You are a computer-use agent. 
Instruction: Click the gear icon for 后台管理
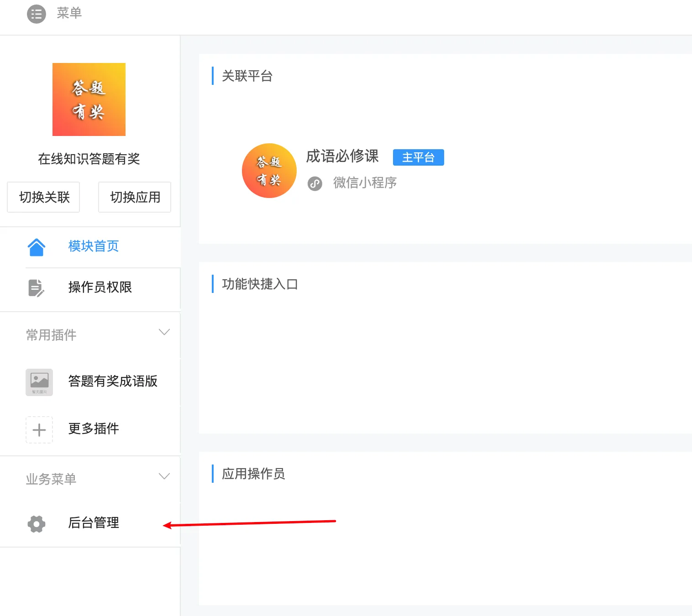(x=37, y=524)
